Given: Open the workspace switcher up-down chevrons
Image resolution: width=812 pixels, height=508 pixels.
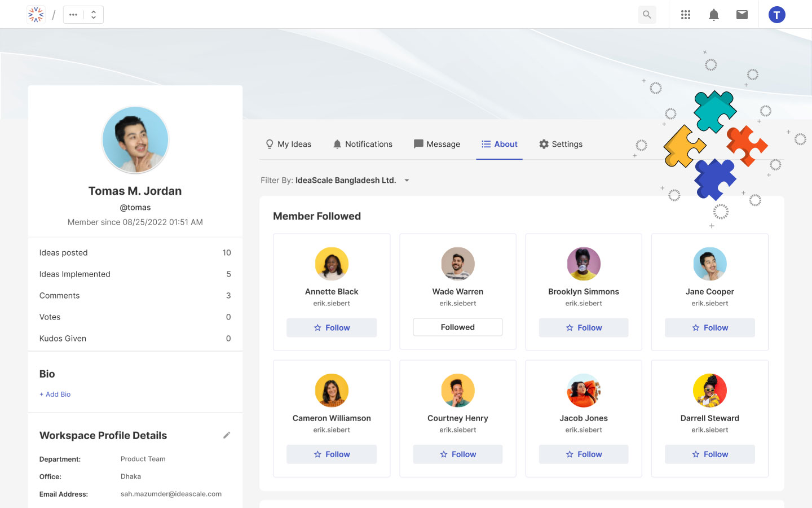Looking at the screenshot, I should (x=94, y=15).
